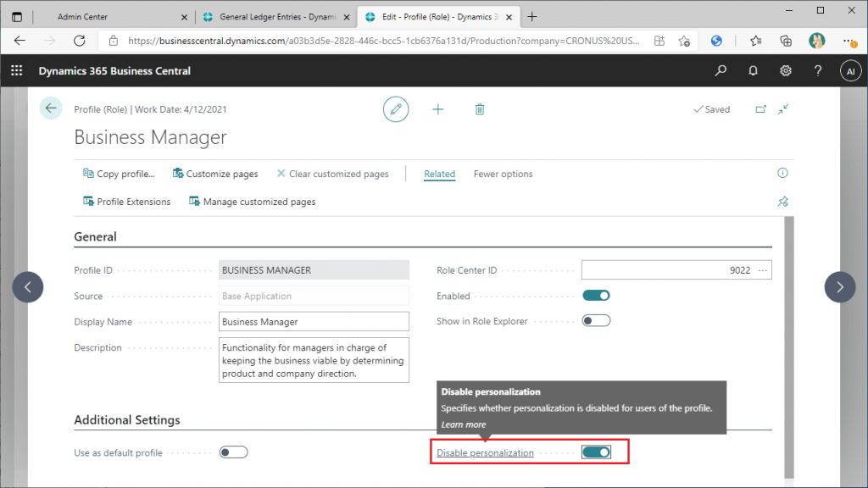The width and height of the screenshot is (868, 488).
Task: Click the Dynamics 365 Business Central title
Action: [114, 71]
